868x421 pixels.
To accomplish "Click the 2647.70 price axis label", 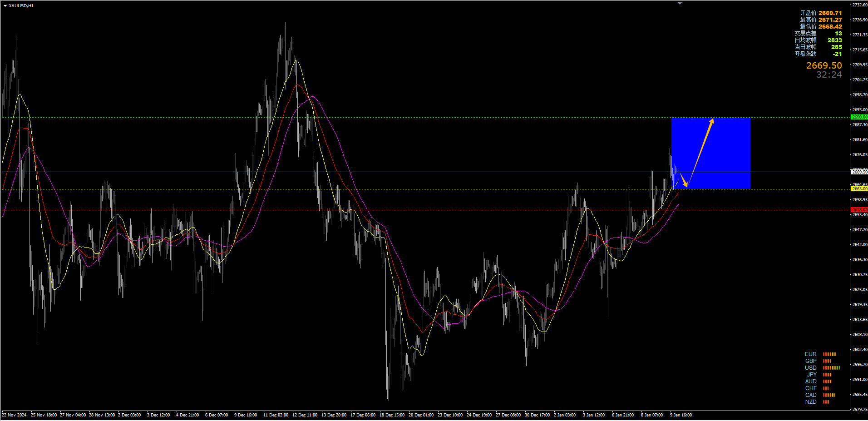I will click(x=860, y=230).
